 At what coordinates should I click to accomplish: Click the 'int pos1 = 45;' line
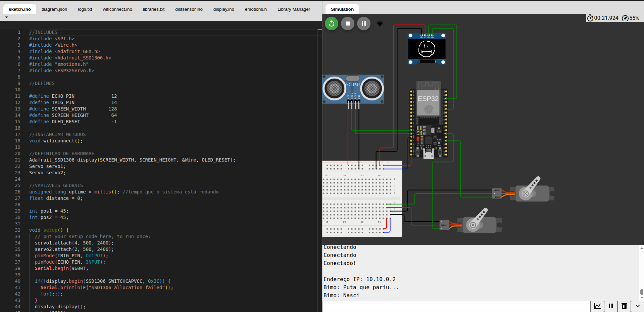click(x=49, y=211)
